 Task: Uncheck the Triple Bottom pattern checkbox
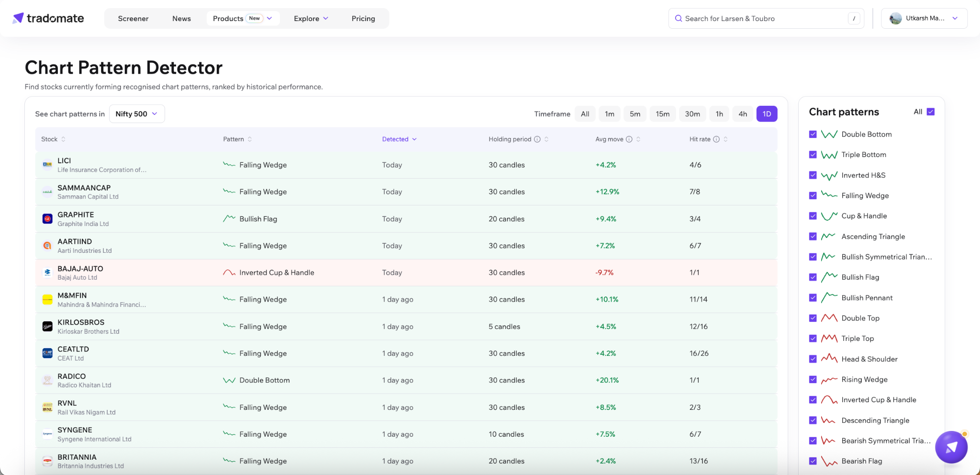tap(813, 155)
